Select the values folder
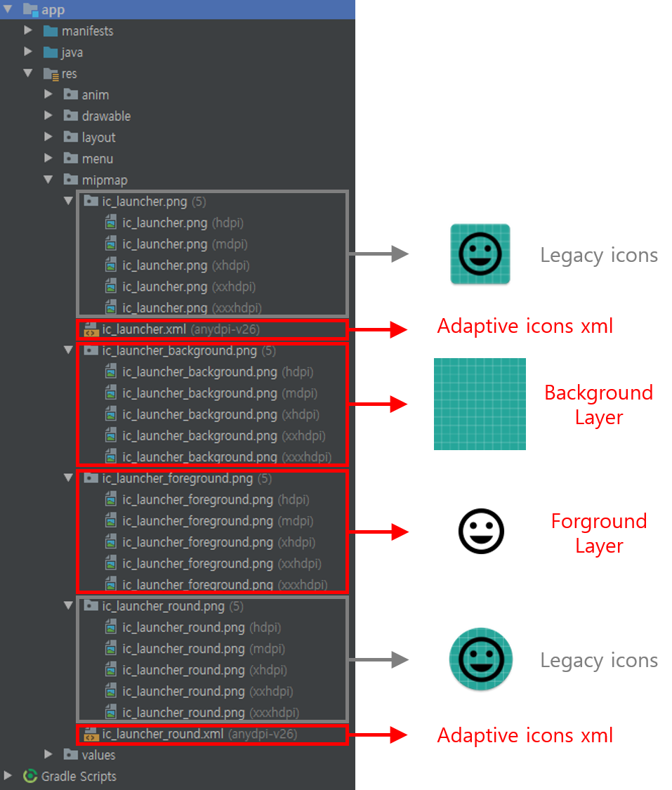672x790 pixels. 71,755
